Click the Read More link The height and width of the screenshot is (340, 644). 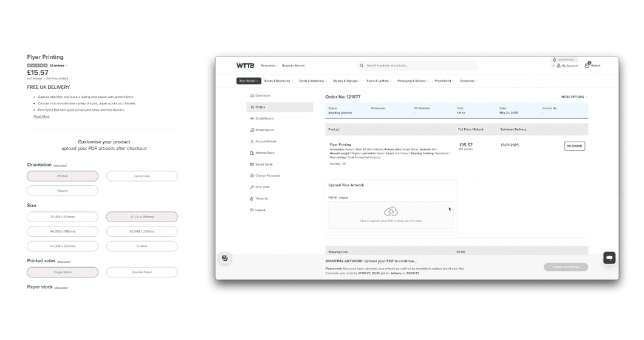41,117
